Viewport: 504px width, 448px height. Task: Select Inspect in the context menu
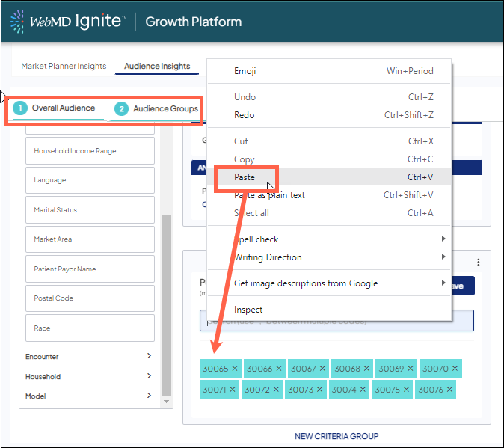click(248, 310)
